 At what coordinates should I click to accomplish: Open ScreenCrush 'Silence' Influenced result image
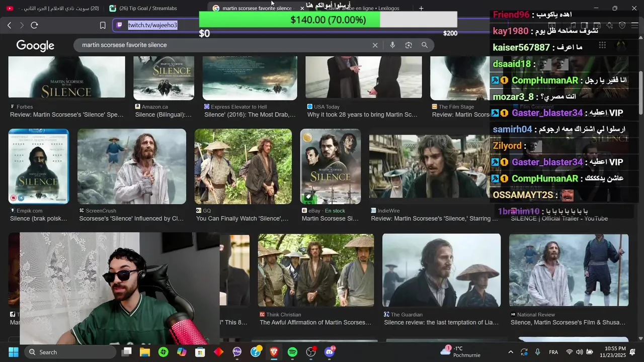pyautogui.click(x=132, y=166)
